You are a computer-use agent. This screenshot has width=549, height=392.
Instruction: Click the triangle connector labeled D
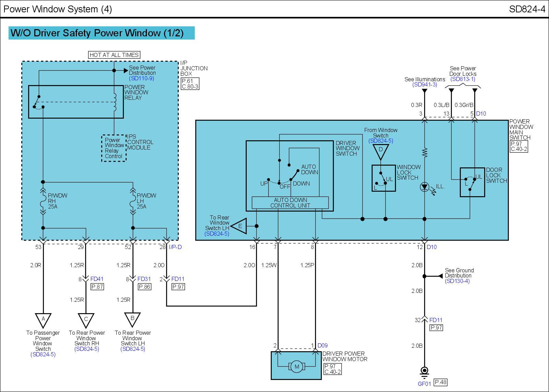[x=381, y=151]
